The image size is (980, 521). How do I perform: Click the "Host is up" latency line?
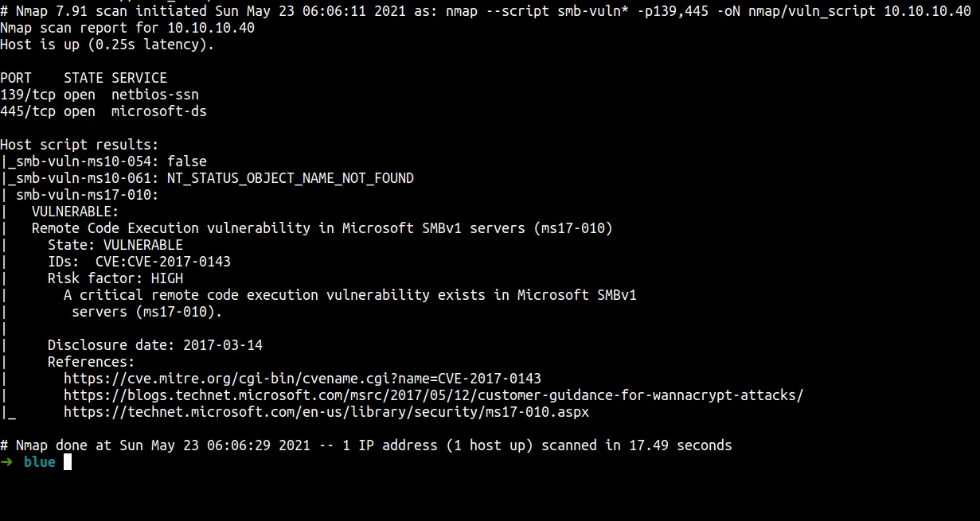107,45
